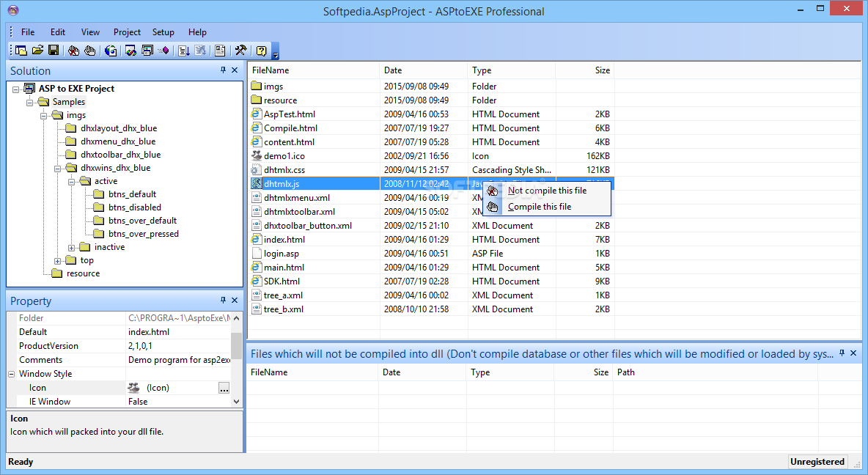Click the Save floppy disk icon
868x475 pixels.
pyautogui.click(x=54, y=51)
